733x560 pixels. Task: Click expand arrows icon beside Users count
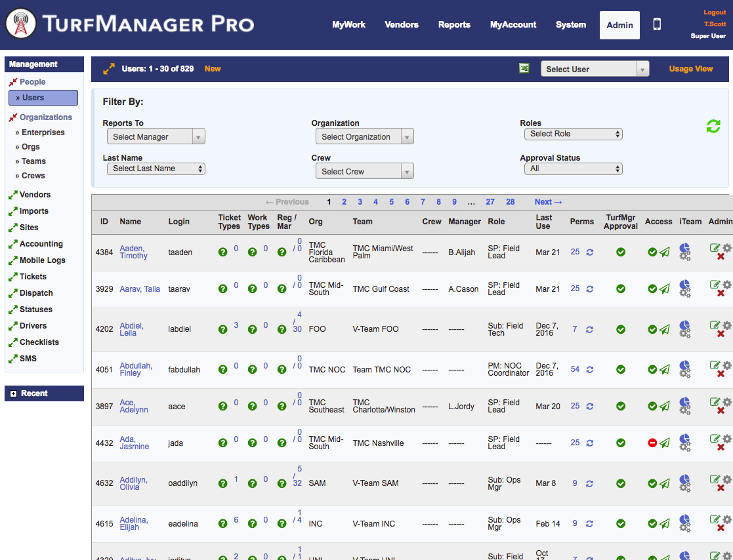108,69
